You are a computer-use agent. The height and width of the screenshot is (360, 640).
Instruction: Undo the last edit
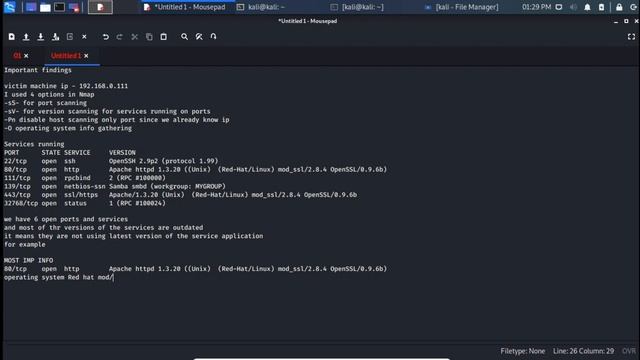click(106, 37)
